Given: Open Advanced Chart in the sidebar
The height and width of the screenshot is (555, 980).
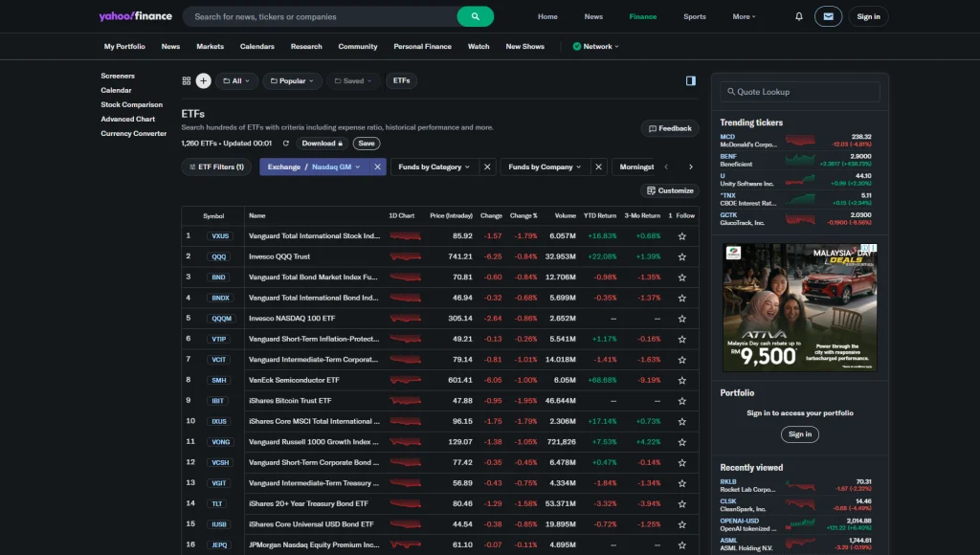Looking at the screenshot, I should pos(127,119).
